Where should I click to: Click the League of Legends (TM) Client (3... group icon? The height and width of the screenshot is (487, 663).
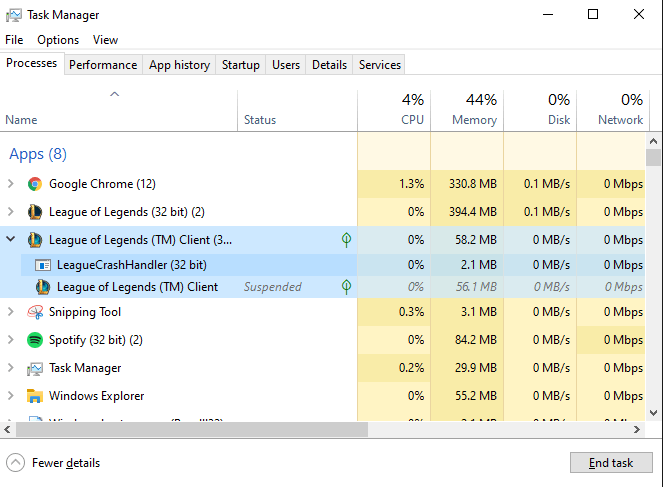click(x=35, y=240)
